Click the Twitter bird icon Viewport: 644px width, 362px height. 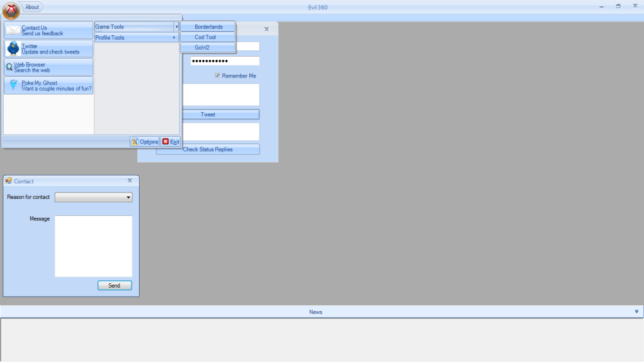pos(13,48)
